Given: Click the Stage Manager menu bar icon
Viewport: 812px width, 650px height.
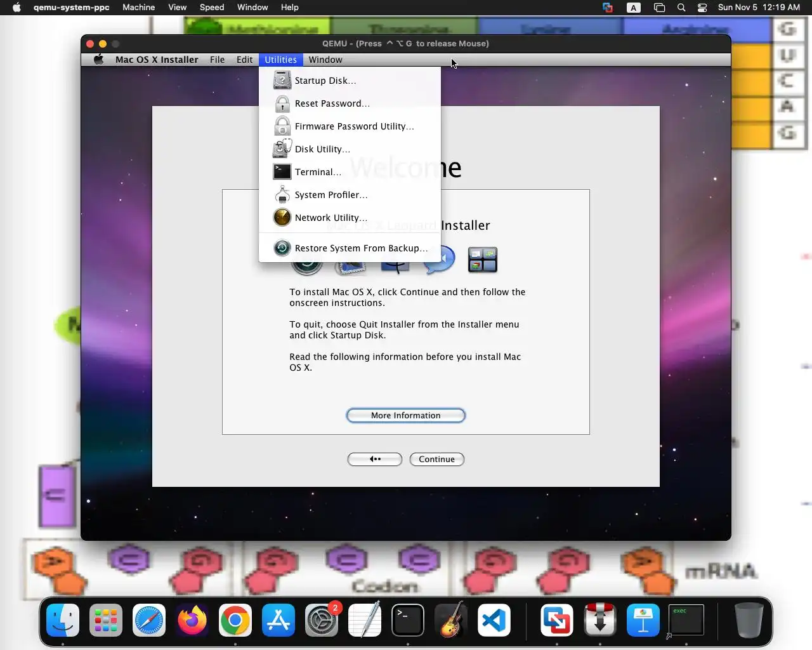Looking at the screenshot, I should (x=660, y=8).
